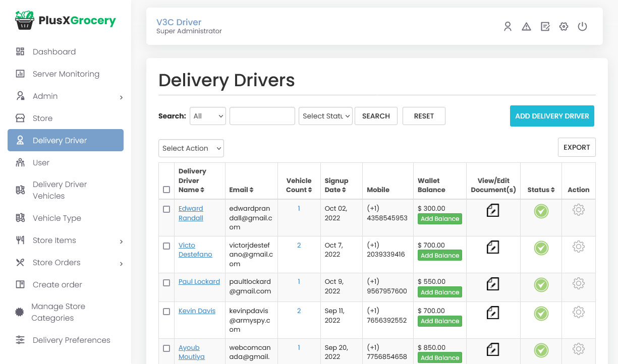This screenshot has width=618, height=364.
Task: Open action gear for Kevin Davis
Action: tap(579, 312)
